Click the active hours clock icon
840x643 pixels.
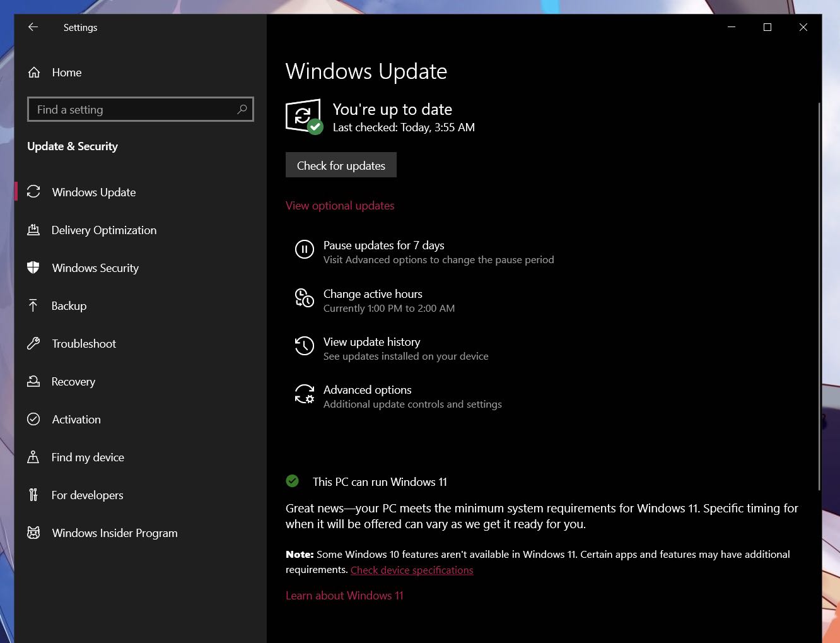pos(305,298)
